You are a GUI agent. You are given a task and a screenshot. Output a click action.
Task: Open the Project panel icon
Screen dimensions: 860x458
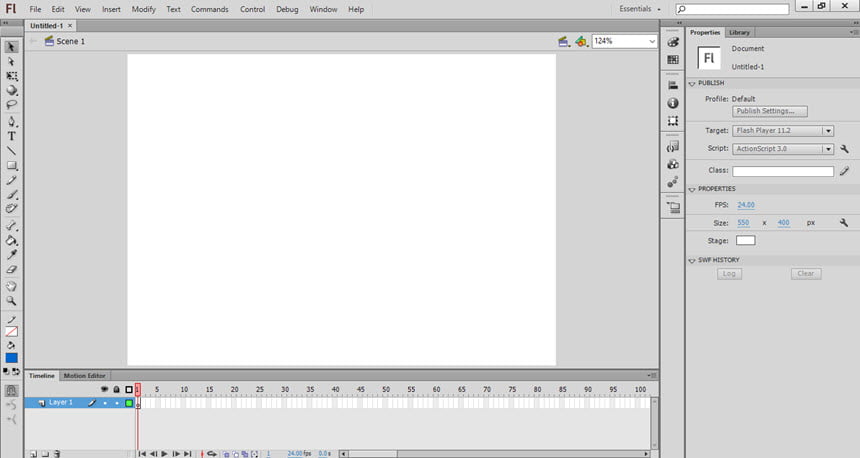pyautogui.click(x=673, y=207)
